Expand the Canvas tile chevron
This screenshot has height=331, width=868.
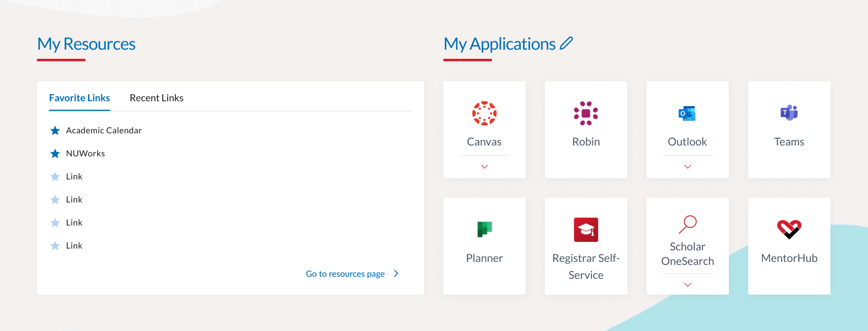pos(484,167)
